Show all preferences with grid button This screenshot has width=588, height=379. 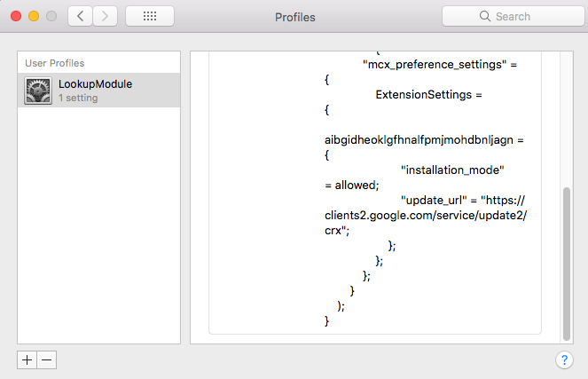pos(150,16)
